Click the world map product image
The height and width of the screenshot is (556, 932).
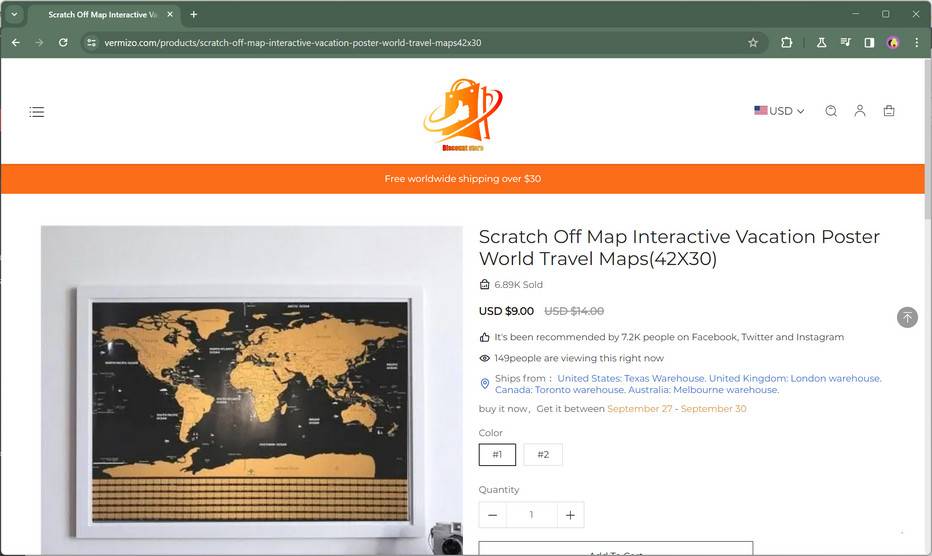251,390
